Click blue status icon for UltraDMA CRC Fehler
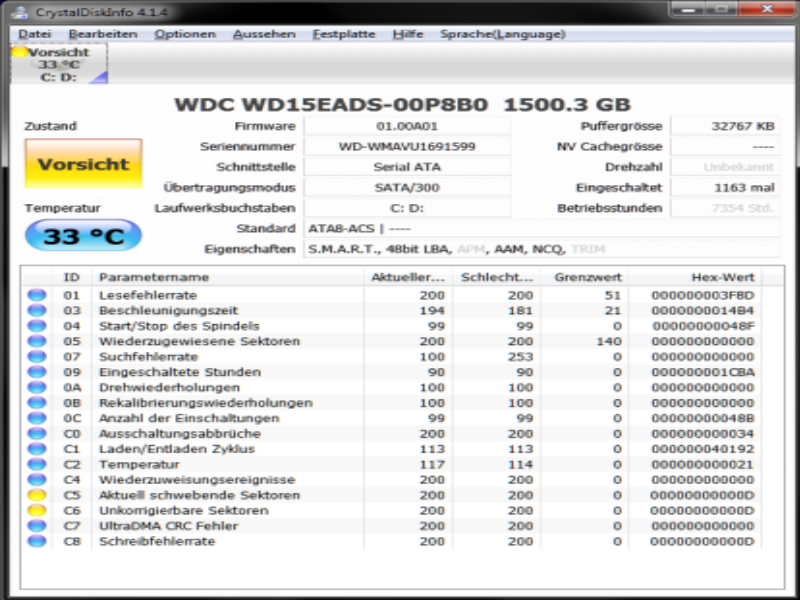Screen dimensions: 800x600 click(37, 526)
